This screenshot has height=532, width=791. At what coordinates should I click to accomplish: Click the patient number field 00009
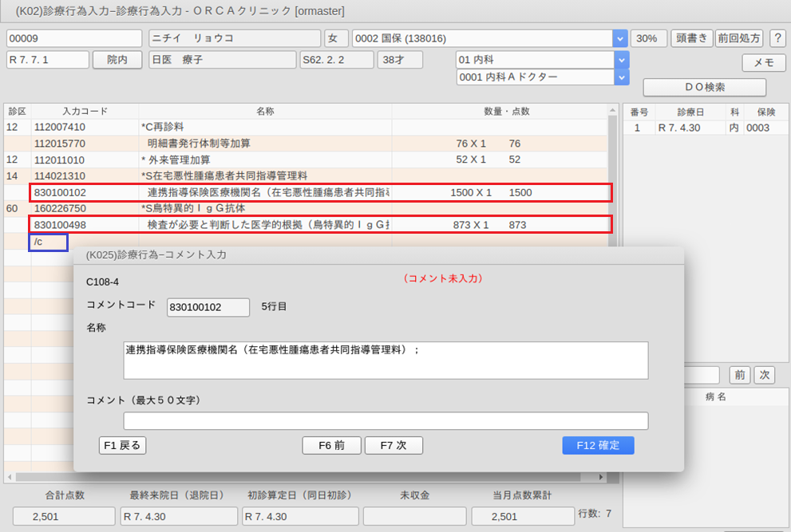(74, 38)
